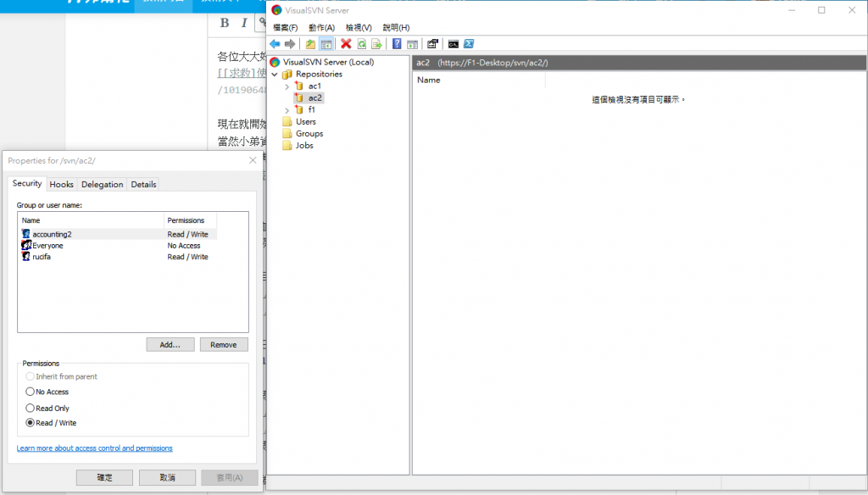The height and width of the screenshot is (495, 868).
Task: Select the ac2 repository
Action: pyautogui.click(x=314, y=97)
